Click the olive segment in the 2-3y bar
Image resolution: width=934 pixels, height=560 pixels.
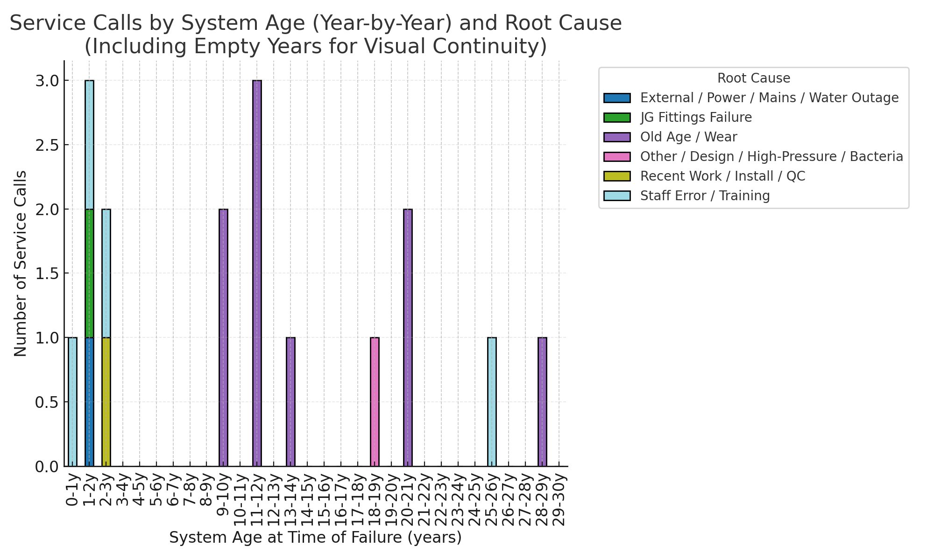[x=106, y=401]
